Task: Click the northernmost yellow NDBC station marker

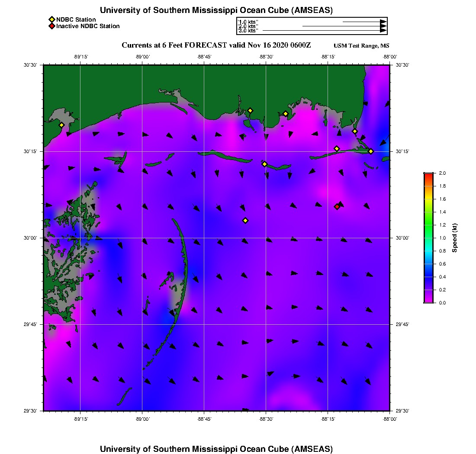Action: (x=250, y=110)
